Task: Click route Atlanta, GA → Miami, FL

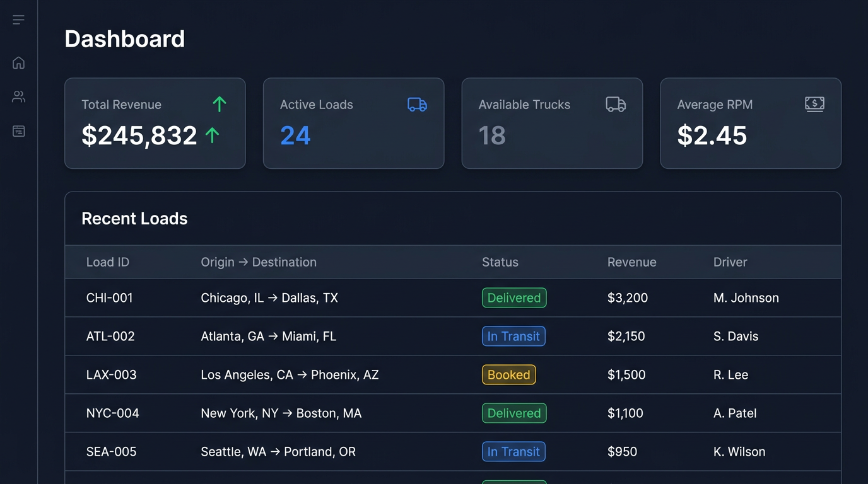Action: 269,337
